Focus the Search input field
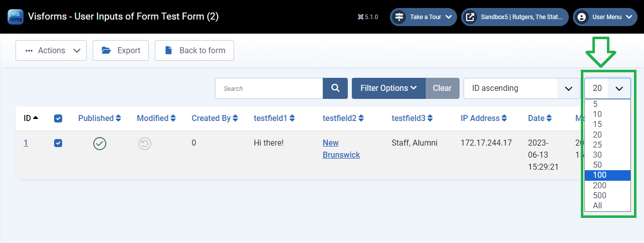644x243 pixels. [269, 88]
